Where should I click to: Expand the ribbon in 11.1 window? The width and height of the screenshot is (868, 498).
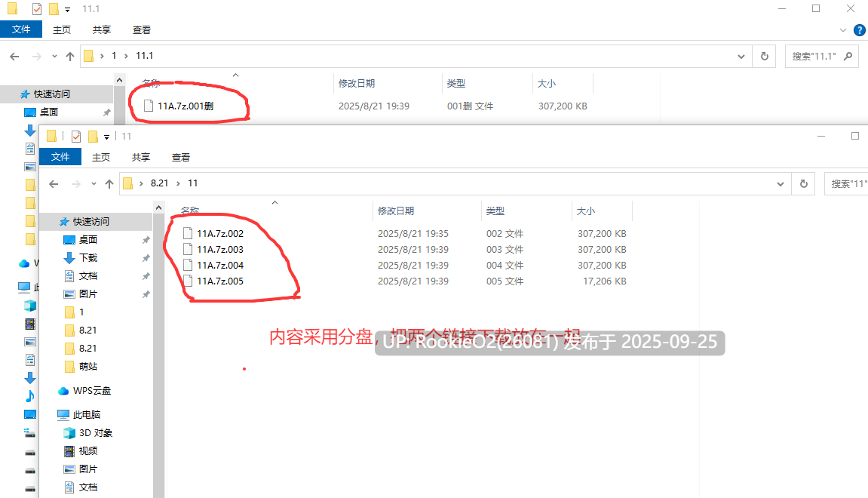pos(843,30)
